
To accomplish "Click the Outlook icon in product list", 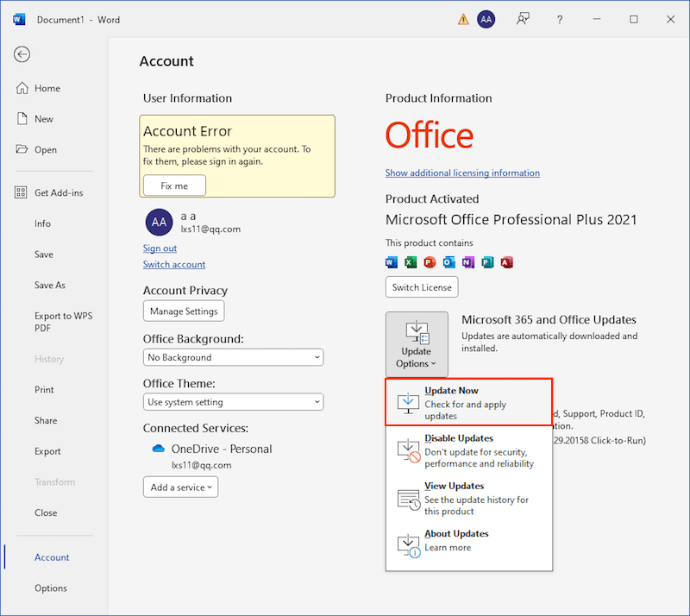I will pyautogui.click(x=448, y=262).
